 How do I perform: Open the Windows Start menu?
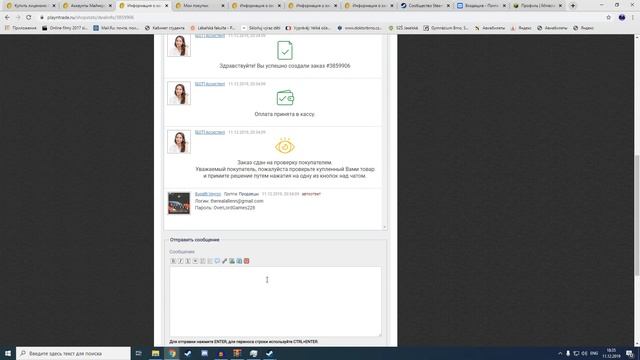click(8, 353)
